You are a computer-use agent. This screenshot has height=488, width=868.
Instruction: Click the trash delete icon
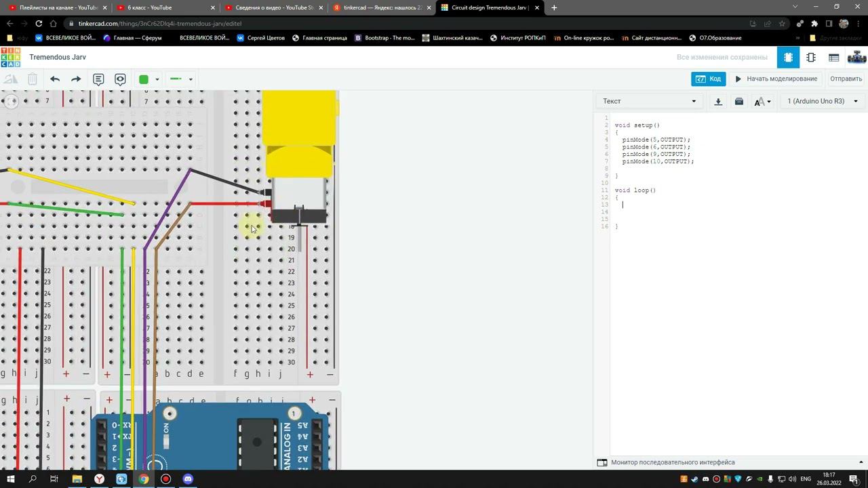click(32, 79)
